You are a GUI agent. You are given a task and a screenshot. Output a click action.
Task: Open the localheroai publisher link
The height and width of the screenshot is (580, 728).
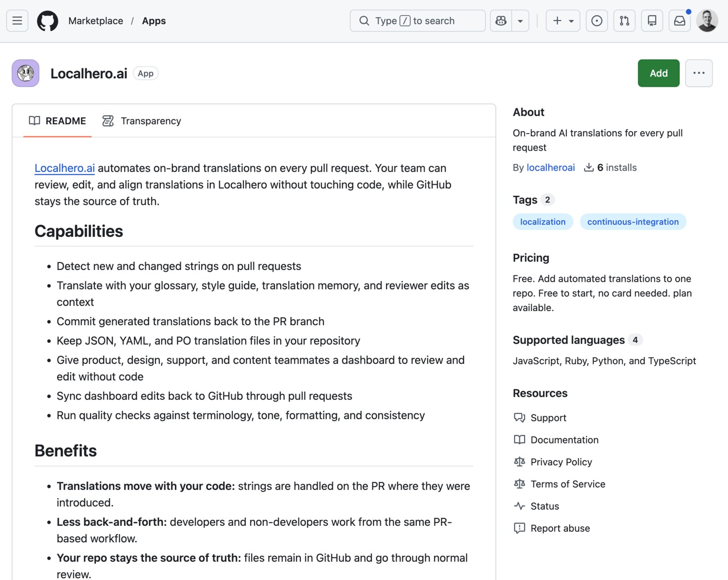click(551, 168)
